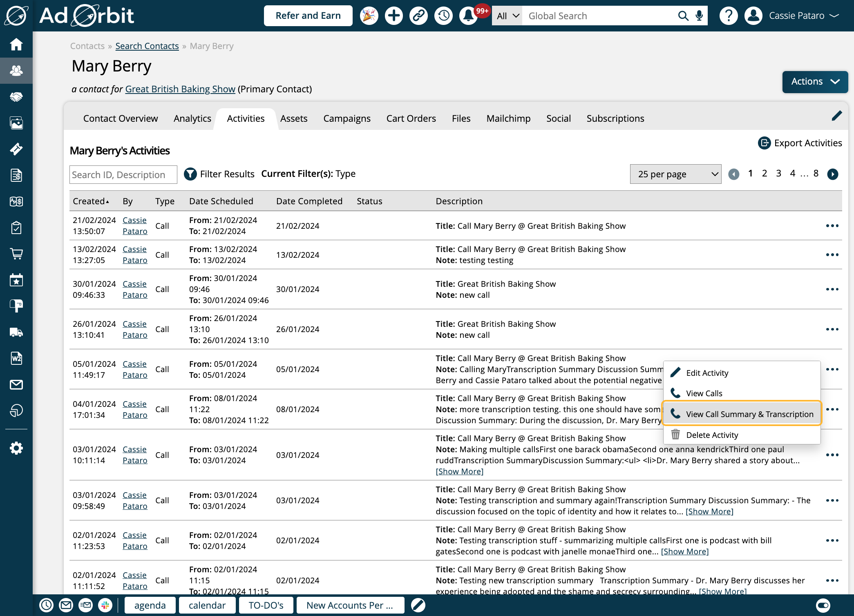Choose Delete Activity from context menu
This screenshot has height=616, width=854.
[712, 435]
